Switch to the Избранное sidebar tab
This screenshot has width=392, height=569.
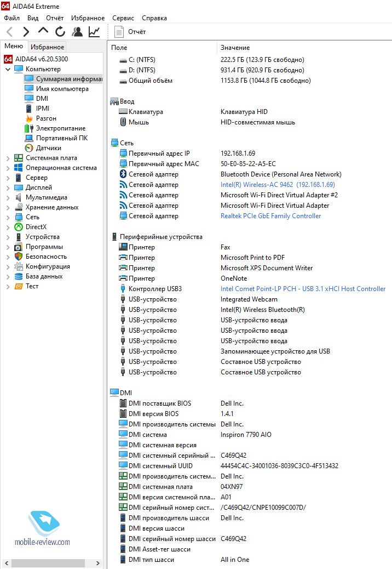[48, 47]
